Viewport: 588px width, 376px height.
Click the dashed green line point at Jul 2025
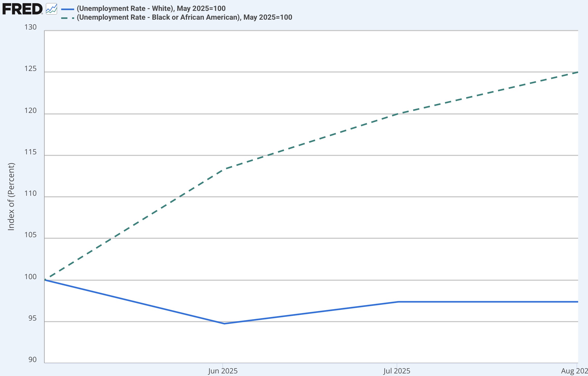(x=398, y=114)
